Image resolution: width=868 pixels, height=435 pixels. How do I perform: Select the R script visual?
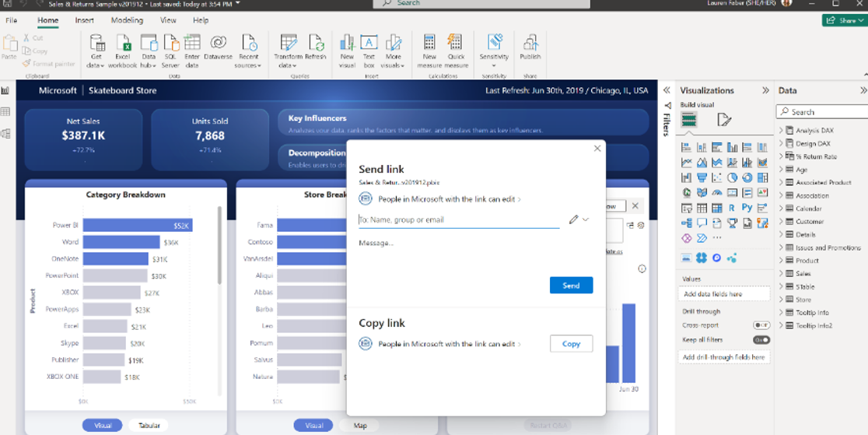point(732,209)
